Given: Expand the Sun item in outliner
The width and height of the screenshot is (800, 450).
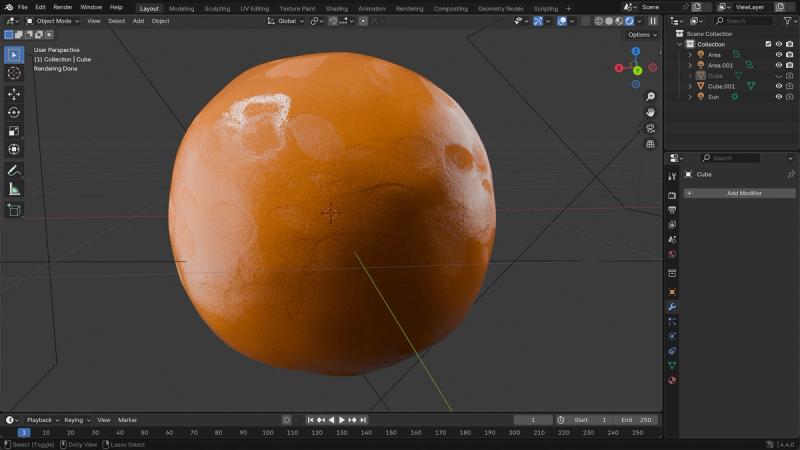Looking at the screenshot, I should (690, 97).
